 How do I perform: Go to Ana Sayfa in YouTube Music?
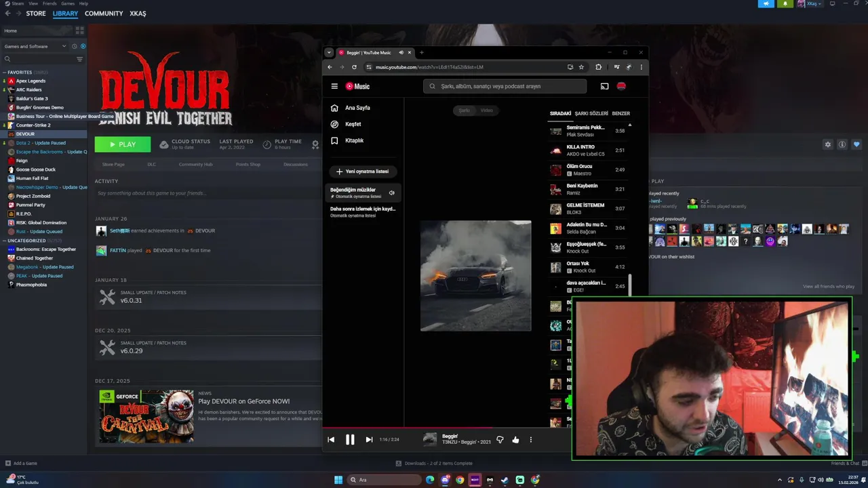350,108
